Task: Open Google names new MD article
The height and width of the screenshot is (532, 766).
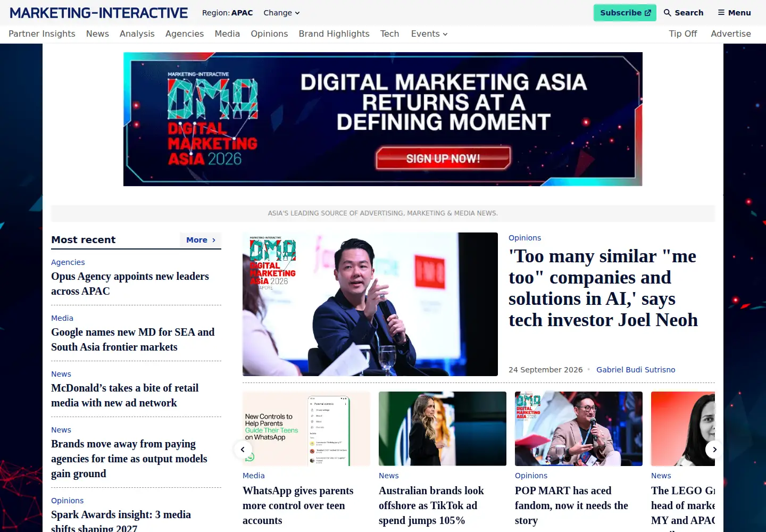Action: tap(132, 339)
